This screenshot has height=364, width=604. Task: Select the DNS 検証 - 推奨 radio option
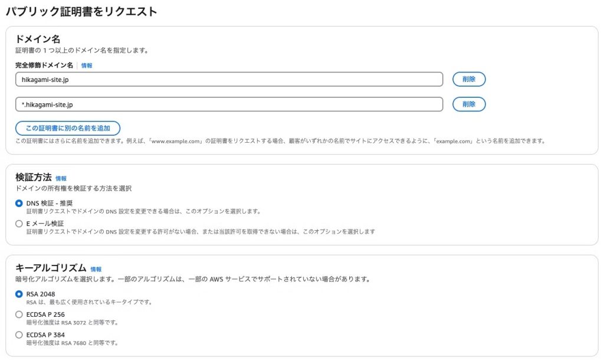point(19,203)
